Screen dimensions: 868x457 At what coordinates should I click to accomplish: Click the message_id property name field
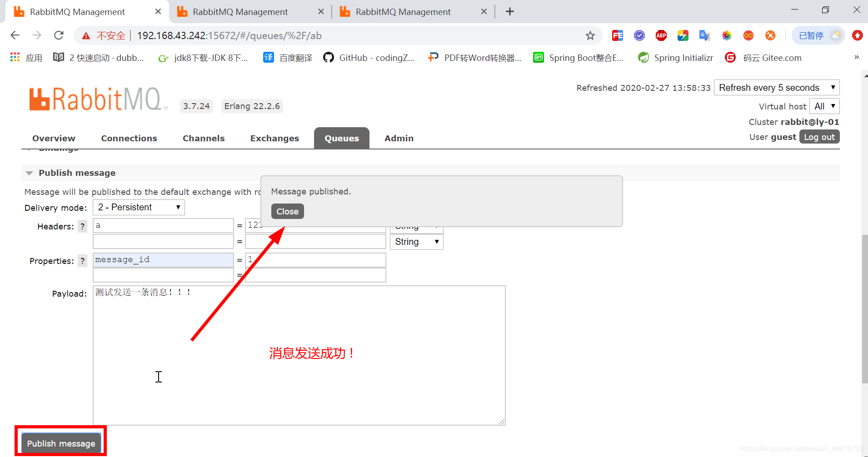click(163, 260)
